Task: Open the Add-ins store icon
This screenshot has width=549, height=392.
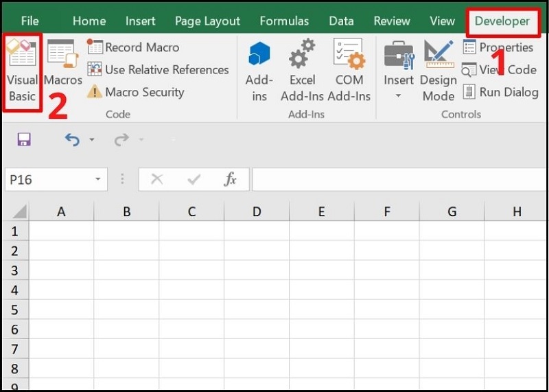Action: (259, 72)
